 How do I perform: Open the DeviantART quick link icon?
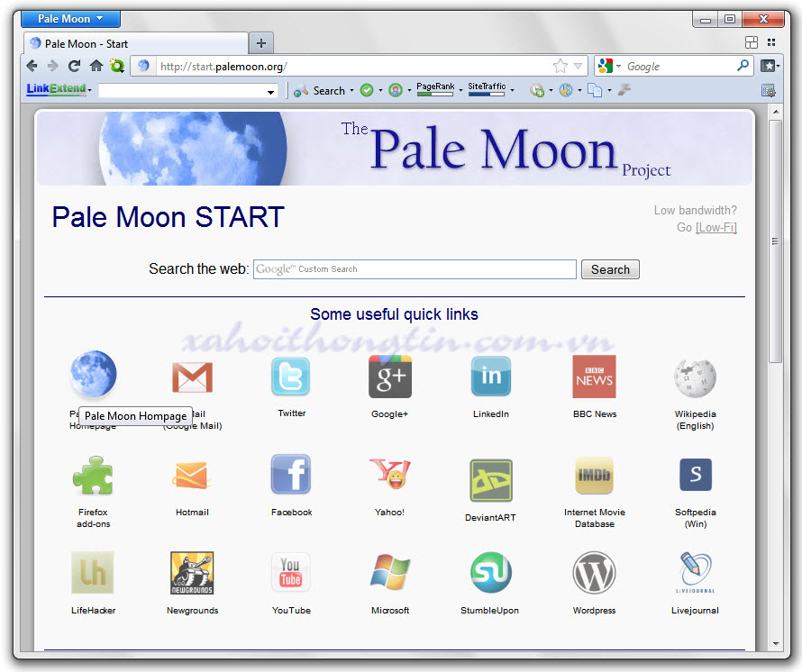[x=490, y=480]
